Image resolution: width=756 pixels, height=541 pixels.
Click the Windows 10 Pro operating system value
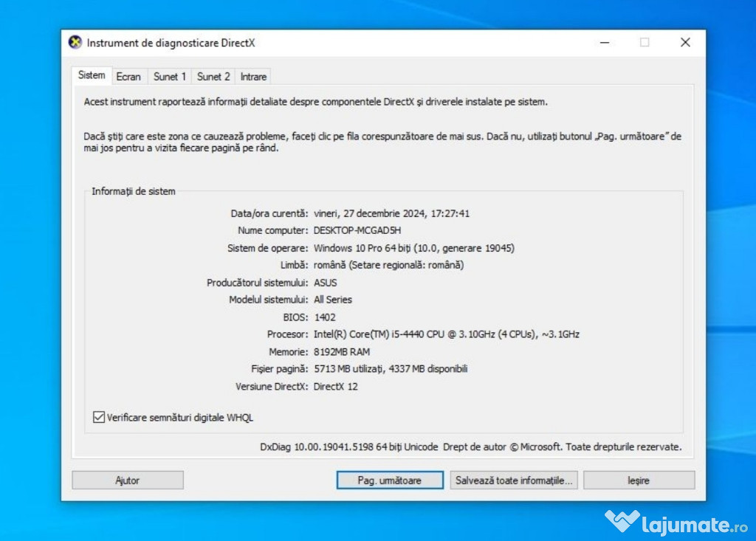pos(413,248)
